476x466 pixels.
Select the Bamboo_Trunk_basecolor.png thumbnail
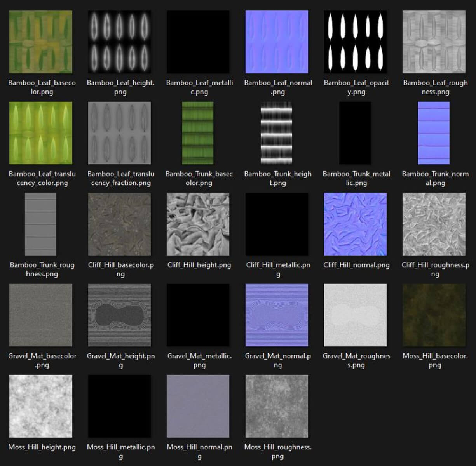click(198, 133)
